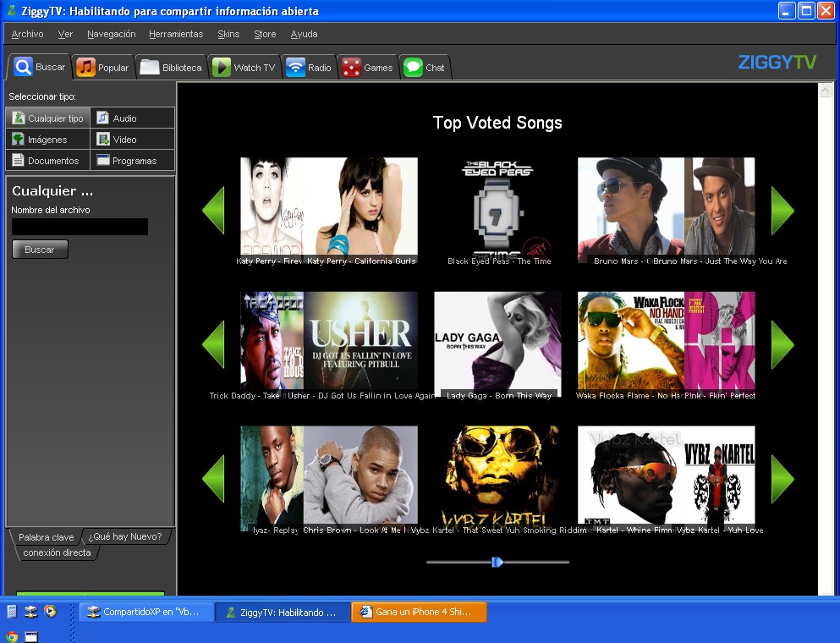
Task: Switch to the Watch TV tab
Action: [x=244, y=68]
